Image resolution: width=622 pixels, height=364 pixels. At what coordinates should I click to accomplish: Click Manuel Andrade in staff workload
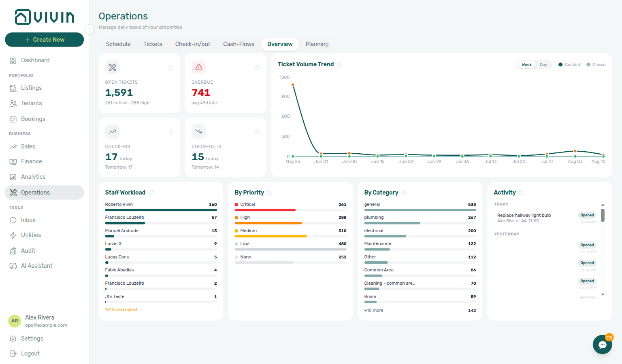(x=161, y=233)
